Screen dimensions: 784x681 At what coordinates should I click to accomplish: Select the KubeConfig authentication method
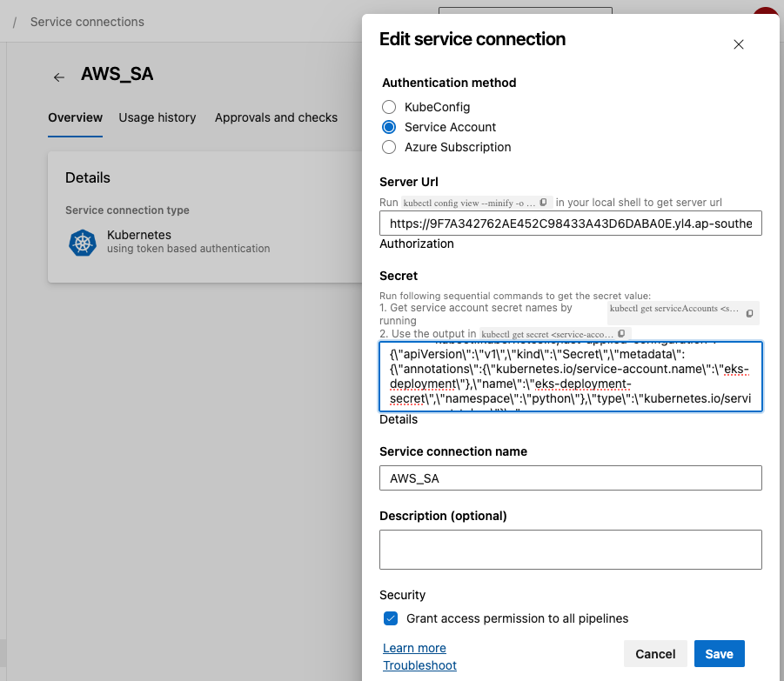[x=388, y=107]
